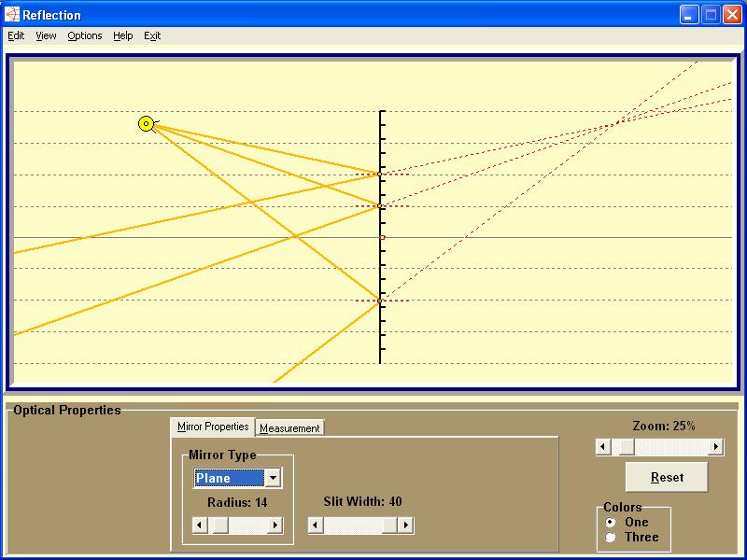
Task: Open the Options menu
Action: [84, 35]
